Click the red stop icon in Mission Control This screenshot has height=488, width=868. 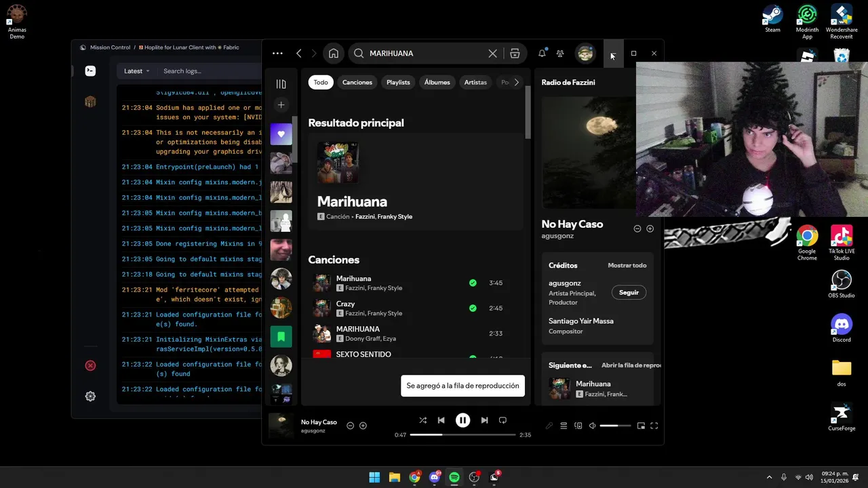coord(90,365)
